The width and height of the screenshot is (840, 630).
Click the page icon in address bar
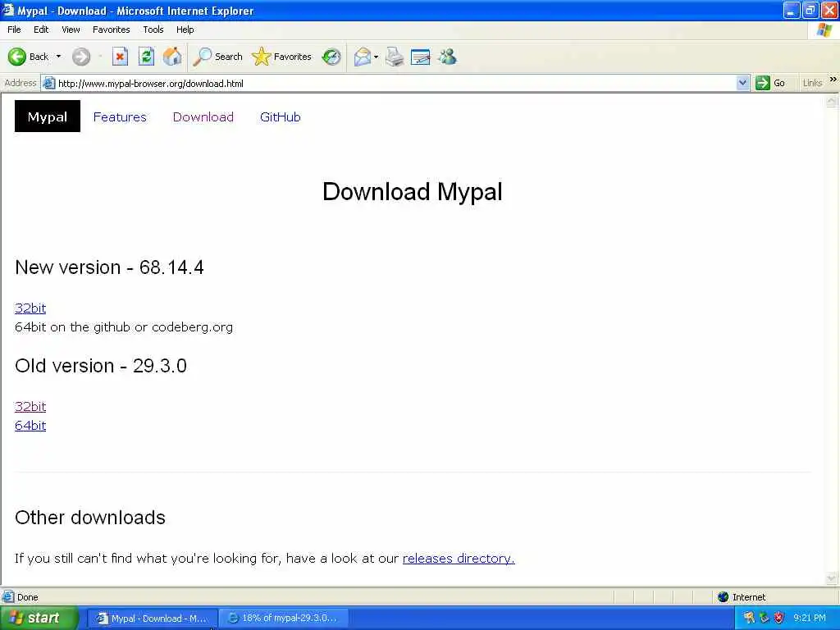48,83
